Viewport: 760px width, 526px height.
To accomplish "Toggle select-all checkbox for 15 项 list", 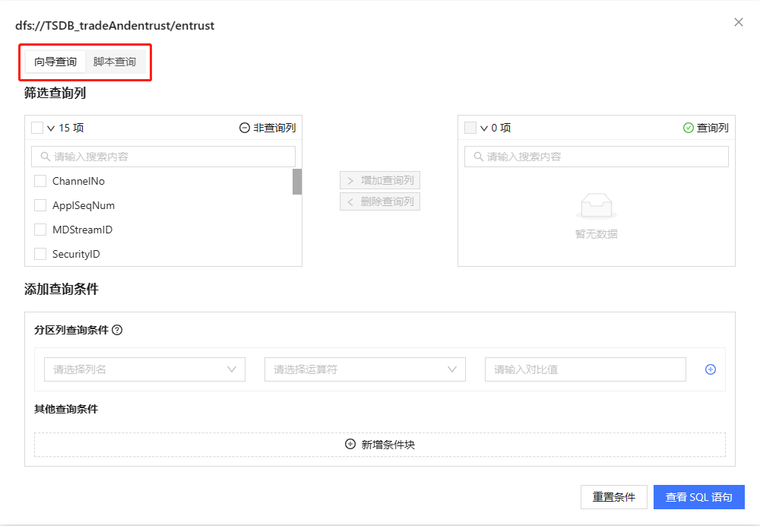I will [37, 128].
